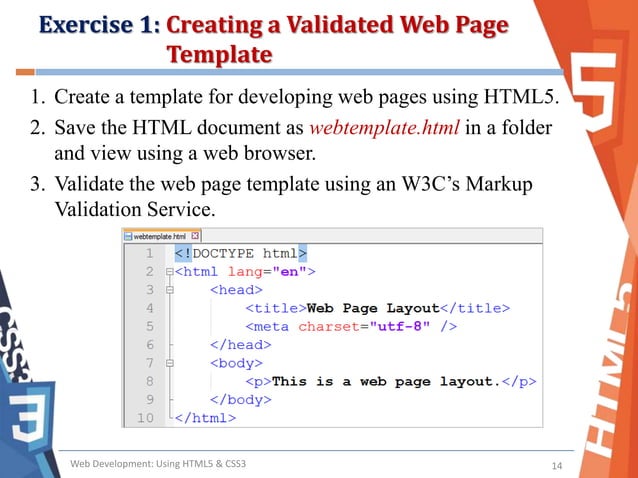Image resolution: width=638 pixels, height=478 pixels.
Task: Click the slide heading 'Exercise 1:'
Action: pos(100,24)
